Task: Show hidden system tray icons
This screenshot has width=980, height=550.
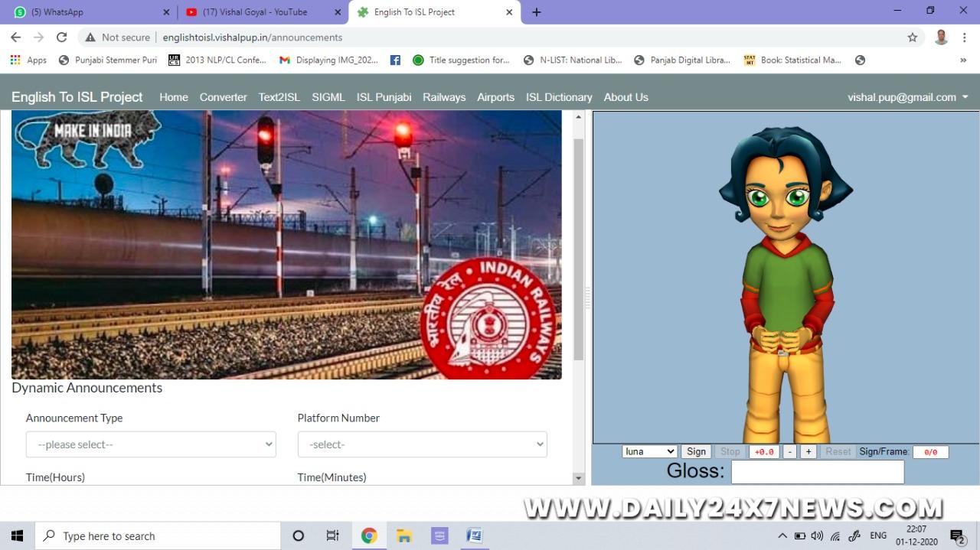Action: tap(782, 535)
